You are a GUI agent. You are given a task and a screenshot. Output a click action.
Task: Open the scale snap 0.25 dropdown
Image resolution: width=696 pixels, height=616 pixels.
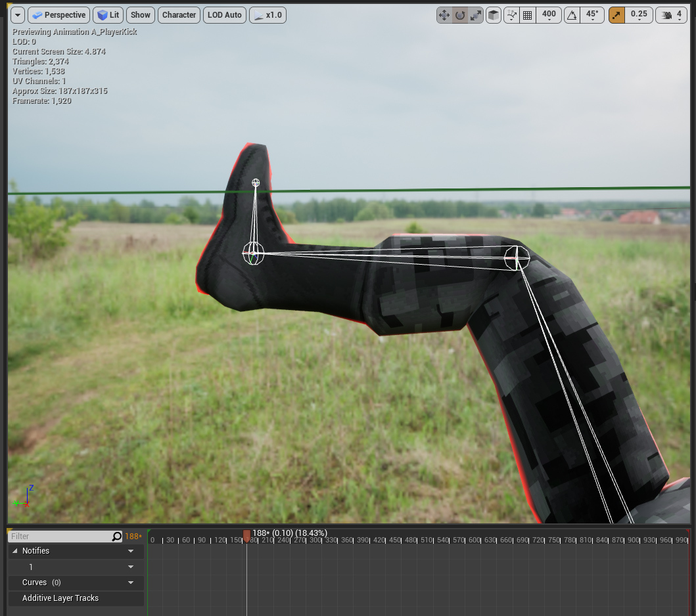[x=638, y=15]
